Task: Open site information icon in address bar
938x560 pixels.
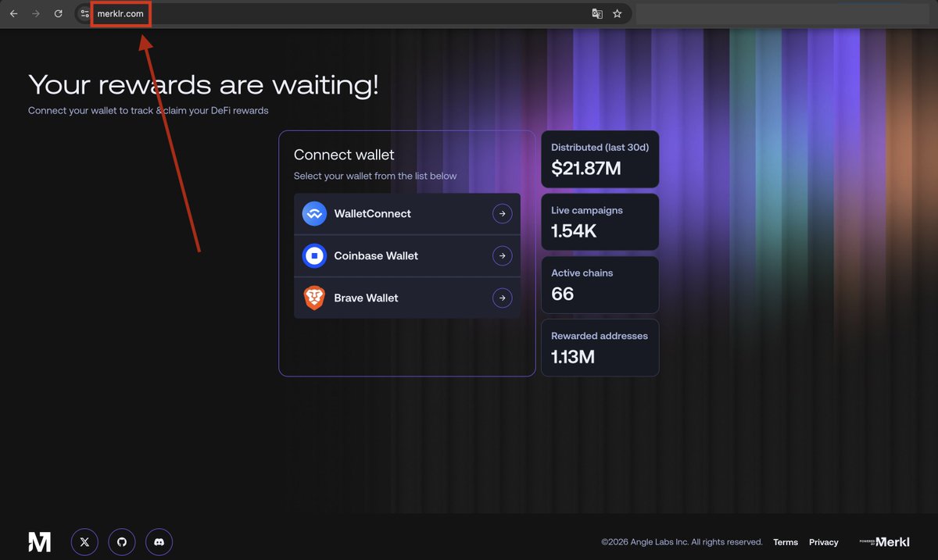Action: (85, 14)
